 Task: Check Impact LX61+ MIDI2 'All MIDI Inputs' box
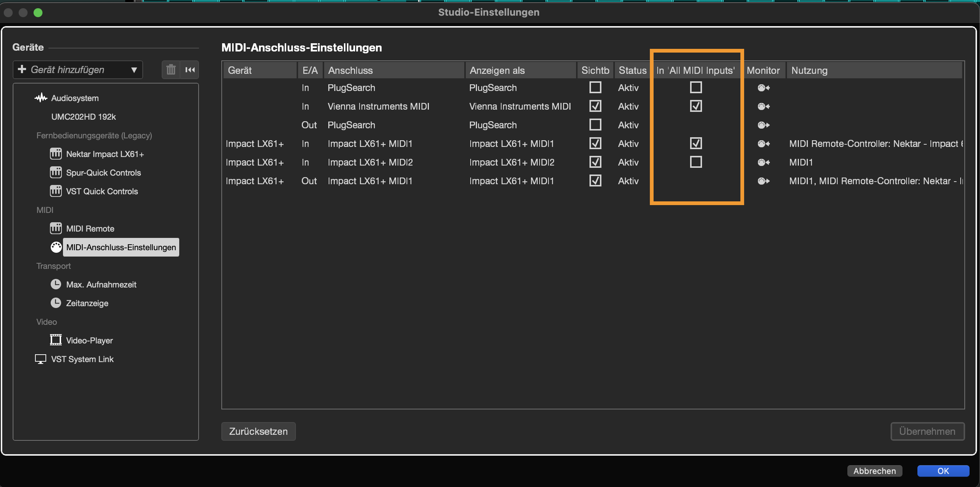pos(696,162)
